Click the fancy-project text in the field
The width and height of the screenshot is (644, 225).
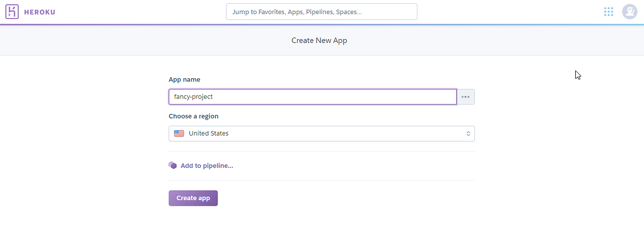pyautogui.click(x=194, y=96)
